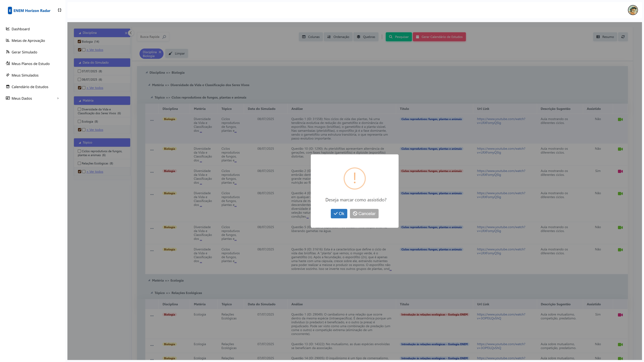Tick the 07/07/2025 date filter
Screen dimensions: 644x362
(79, 71)
